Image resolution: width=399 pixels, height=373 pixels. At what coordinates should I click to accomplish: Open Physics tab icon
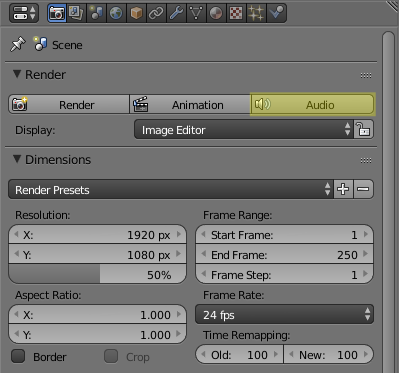[276, 13]
